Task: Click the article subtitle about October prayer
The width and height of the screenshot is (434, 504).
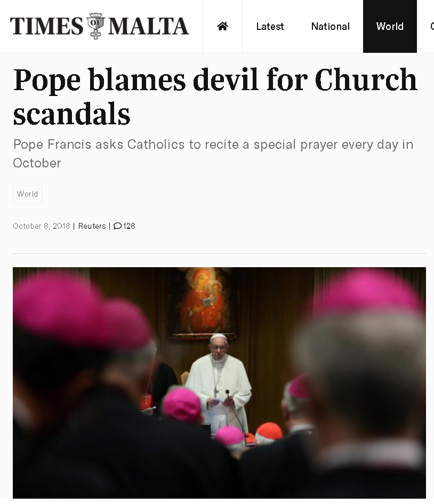Action: tap(213, 154)
